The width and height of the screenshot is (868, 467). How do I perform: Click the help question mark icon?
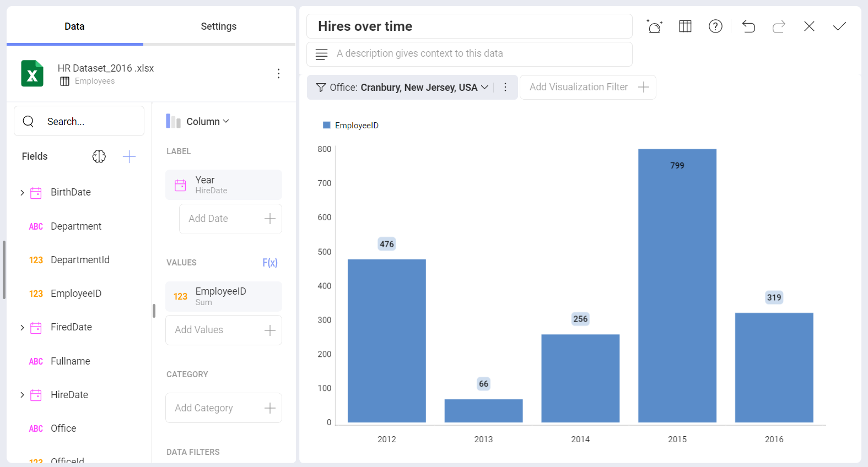(x=715, y=26)
